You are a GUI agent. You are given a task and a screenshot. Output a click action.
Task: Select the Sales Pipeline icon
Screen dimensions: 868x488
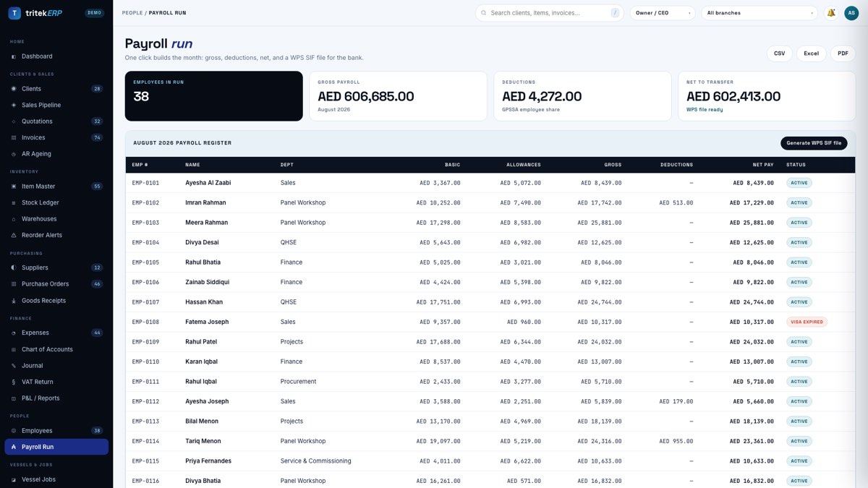tap(14, 105)
